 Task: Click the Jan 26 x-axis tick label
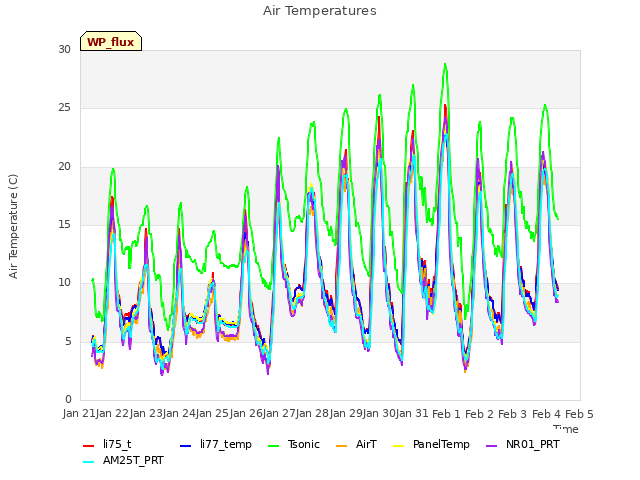point(246,413)
